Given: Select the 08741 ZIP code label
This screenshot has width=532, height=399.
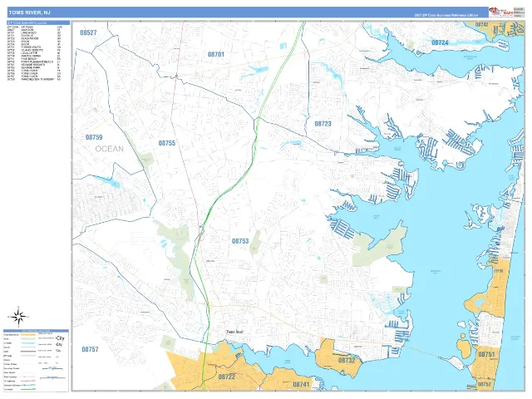Looking at the screenshot, I should point(301,384).
